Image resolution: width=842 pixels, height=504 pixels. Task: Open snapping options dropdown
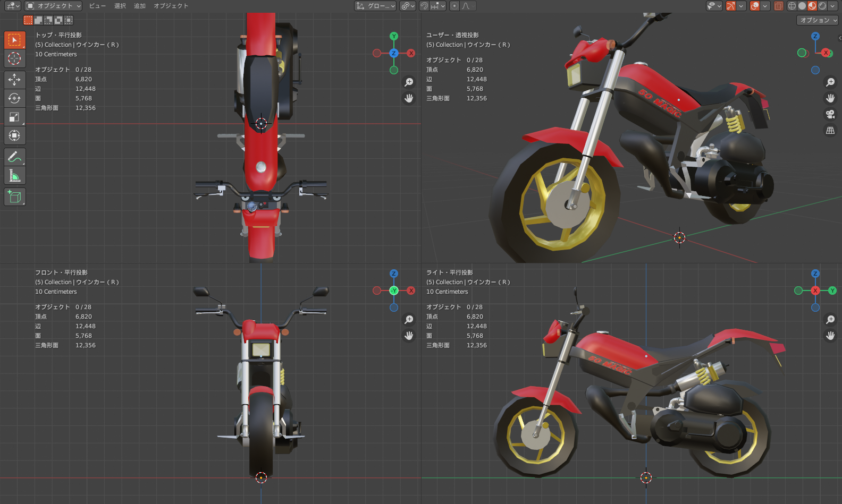click(438, 6)
